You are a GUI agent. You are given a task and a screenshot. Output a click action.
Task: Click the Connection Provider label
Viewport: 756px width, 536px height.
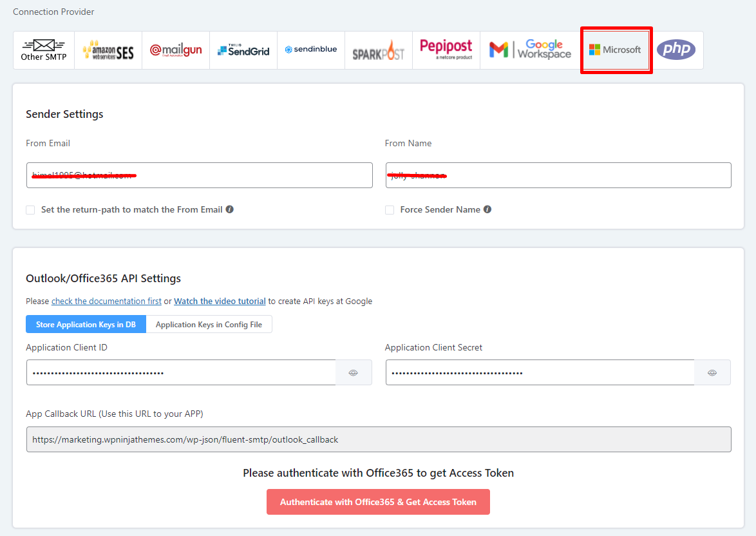point(53,12)
